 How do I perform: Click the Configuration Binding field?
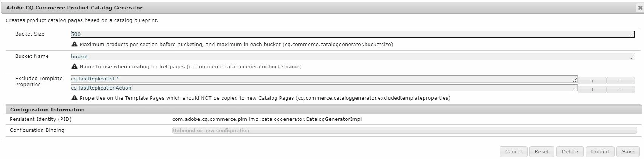click(x=405, y=130)
